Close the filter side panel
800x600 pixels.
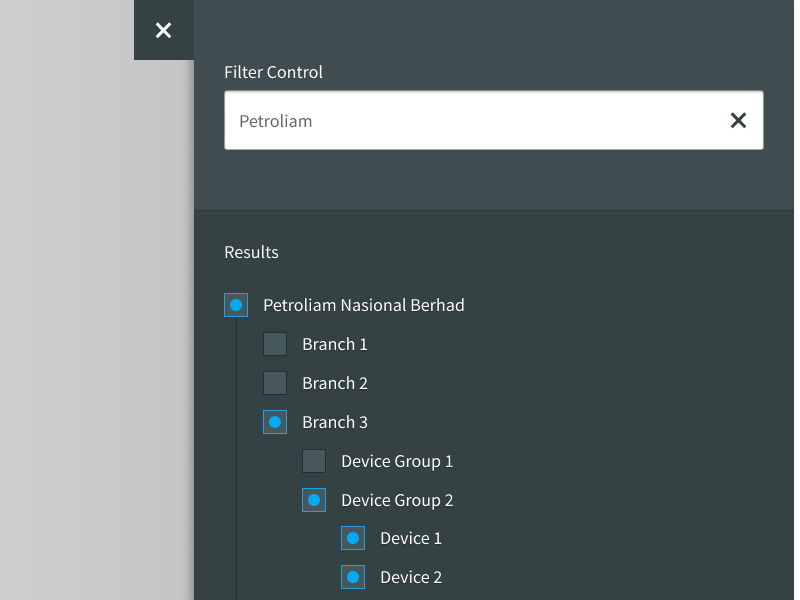click(x=164, y=30)
